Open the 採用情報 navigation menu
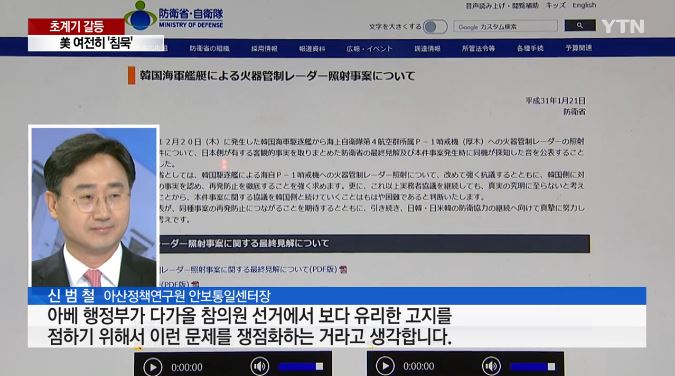675x376 pixels. [x=264, y=49]
